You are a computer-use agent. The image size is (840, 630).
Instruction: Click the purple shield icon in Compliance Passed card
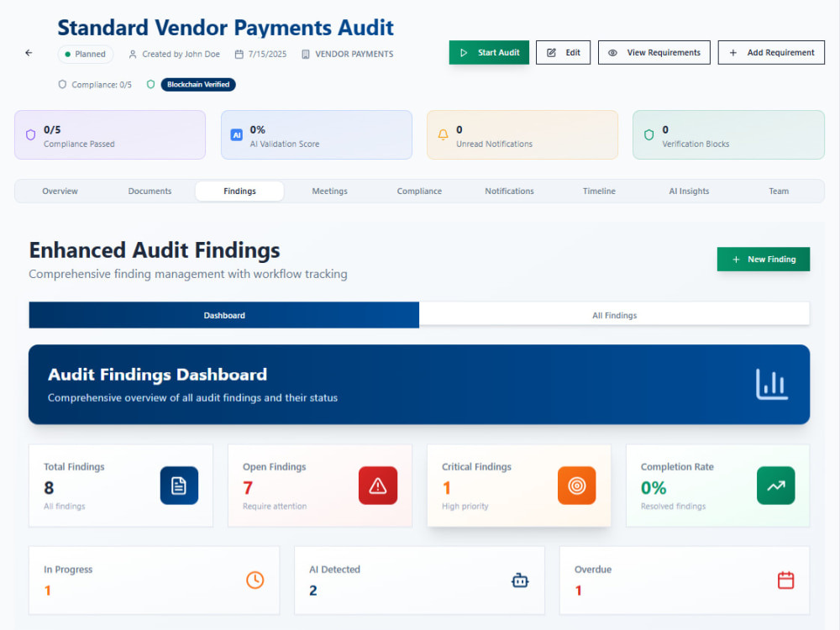(x=31, y=135)
